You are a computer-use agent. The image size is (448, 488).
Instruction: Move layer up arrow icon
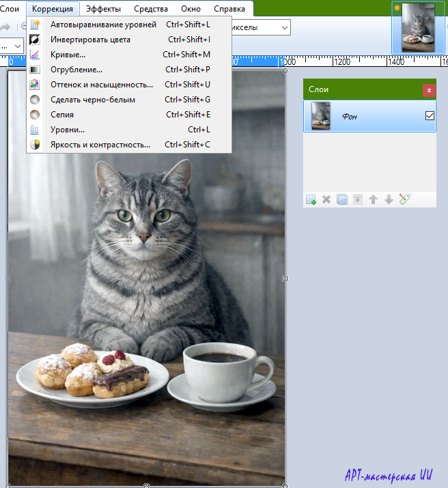(x=374, y=199)
